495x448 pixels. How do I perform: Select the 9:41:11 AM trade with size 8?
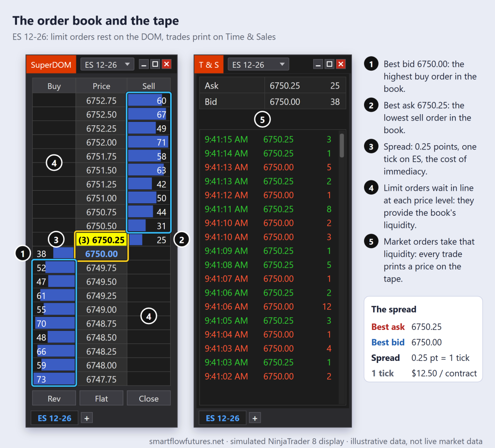pos(269,209)
